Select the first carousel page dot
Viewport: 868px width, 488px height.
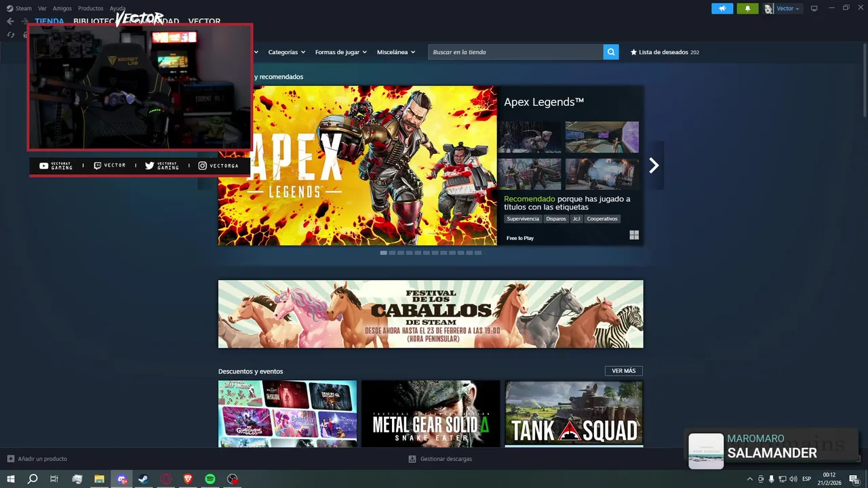coord(383,253)
